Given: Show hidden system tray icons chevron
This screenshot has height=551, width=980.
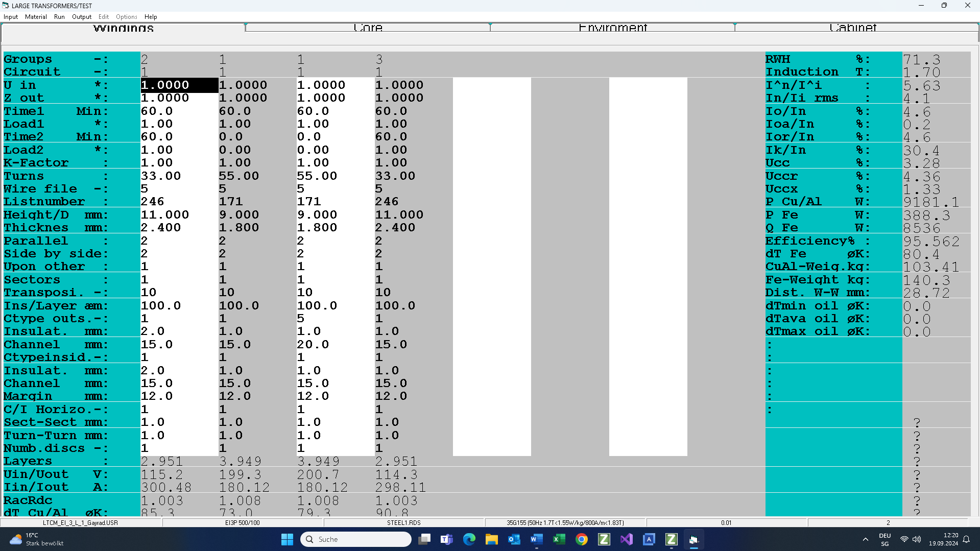Looking at the screenshot, I should (865, 539).
